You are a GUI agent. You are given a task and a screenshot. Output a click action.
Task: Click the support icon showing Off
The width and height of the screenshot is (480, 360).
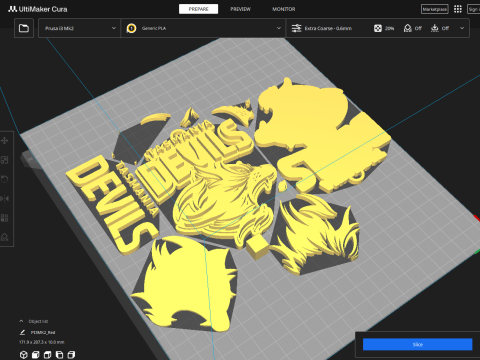tap(407, 28)
